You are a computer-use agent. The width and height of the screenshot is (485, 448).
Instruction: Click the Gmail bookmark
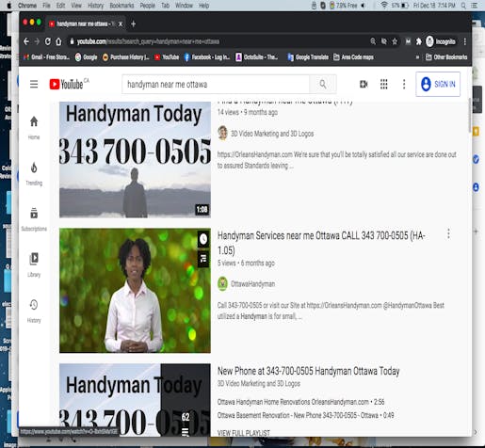click(46, 57)
